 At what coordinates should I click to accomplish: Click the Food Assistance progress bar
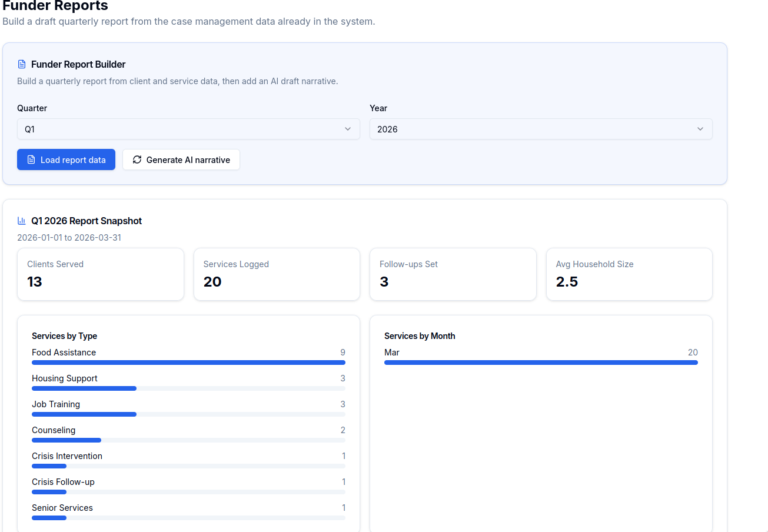coord(188,363)
